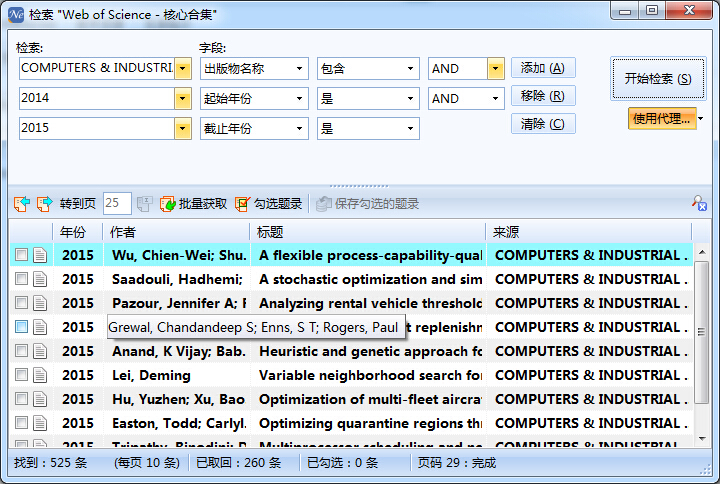720x484 pixels.
Task: Click the 使用代理... button
Action: 662,118
